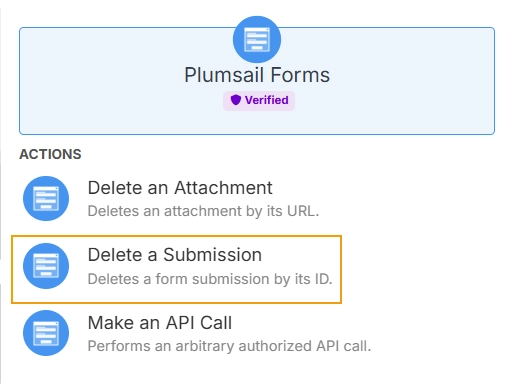The width and height of the screenshot is (514, 384).
Task: Click the Delete an Attachment form icon
Action: click(46, 198)
